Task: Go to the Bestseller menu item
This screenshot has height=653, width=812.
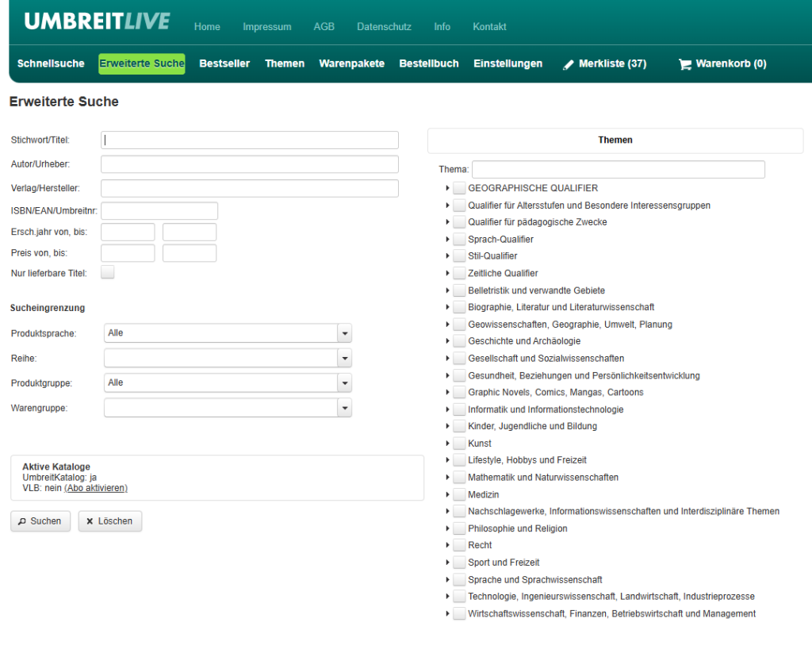Action: [x=224, y=63]
